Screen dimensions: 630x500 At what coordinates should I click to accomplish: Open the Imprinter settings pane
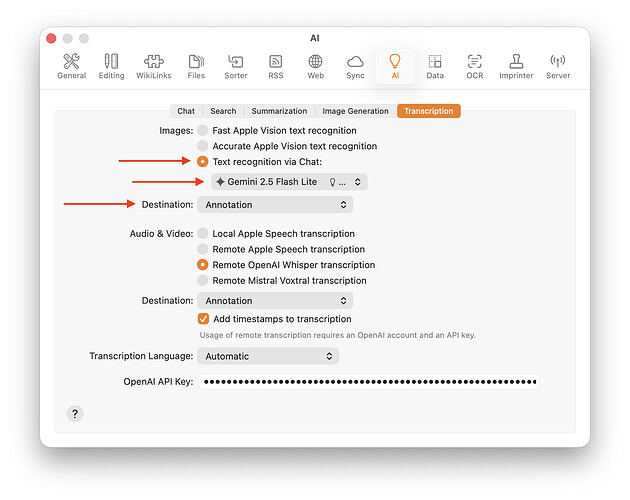tap(516, 67)
